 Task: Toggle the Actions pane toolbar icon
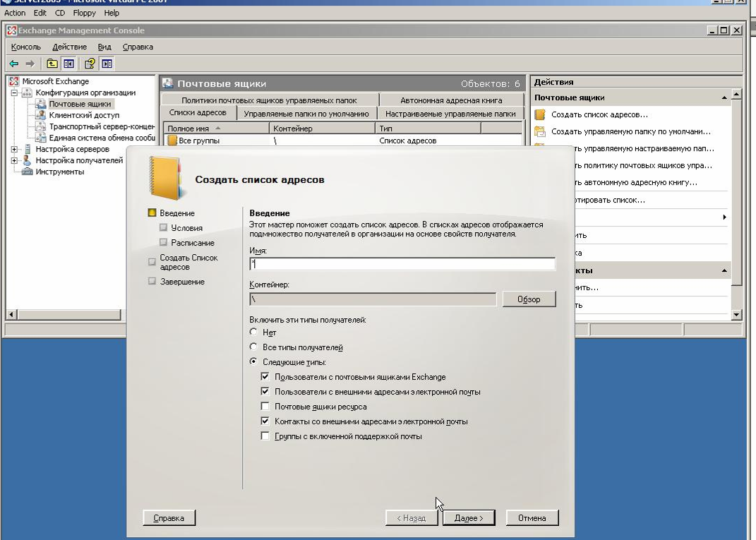coord(107,64)
